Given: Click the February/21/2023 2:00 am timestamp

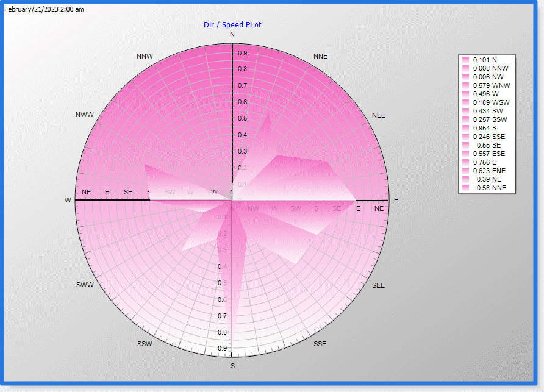Looking at the screenshot, I should click(44, 9).
